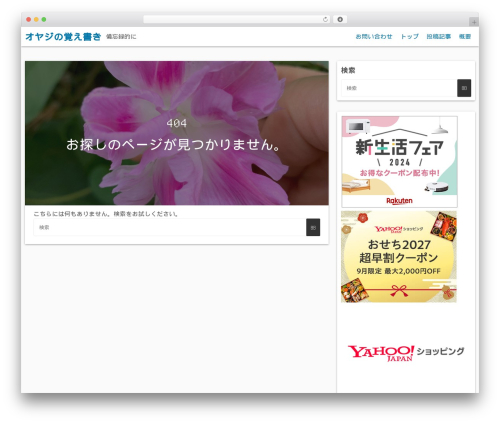Open the Rakuten 新生活フェア 2024 banner
500x423 pixels.
399,162
